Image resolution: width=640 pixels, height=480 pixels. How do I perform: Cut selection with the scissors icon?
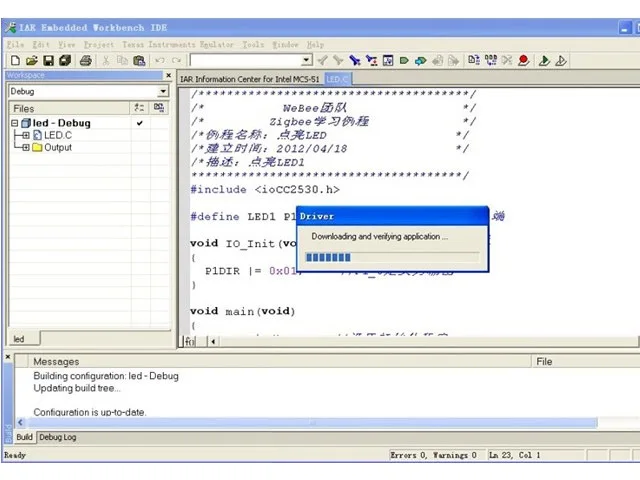pos(106,61)
